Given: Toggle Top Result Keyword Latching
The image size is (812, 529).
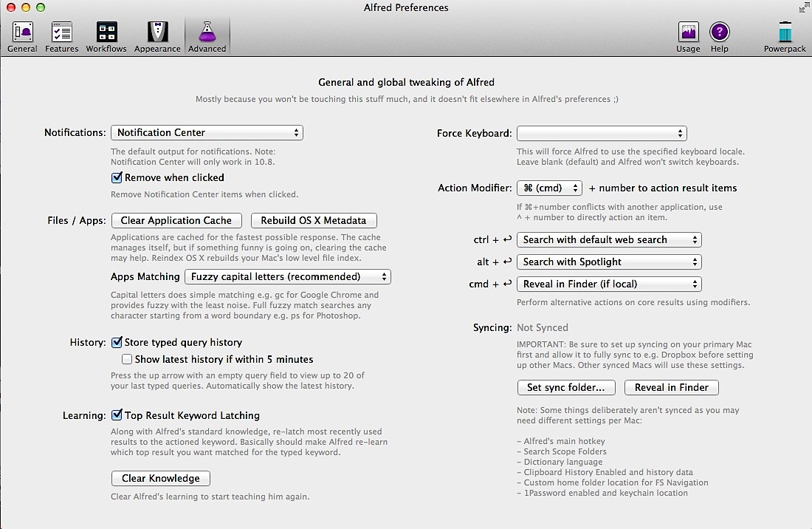Looking at the screenshot, I should [117, 416].
